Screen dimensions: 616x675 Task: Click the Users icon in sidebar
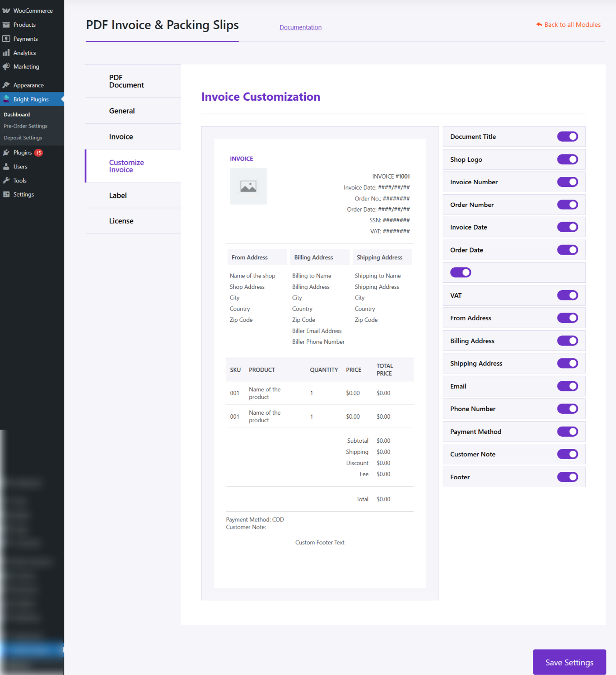pos(6,166)
